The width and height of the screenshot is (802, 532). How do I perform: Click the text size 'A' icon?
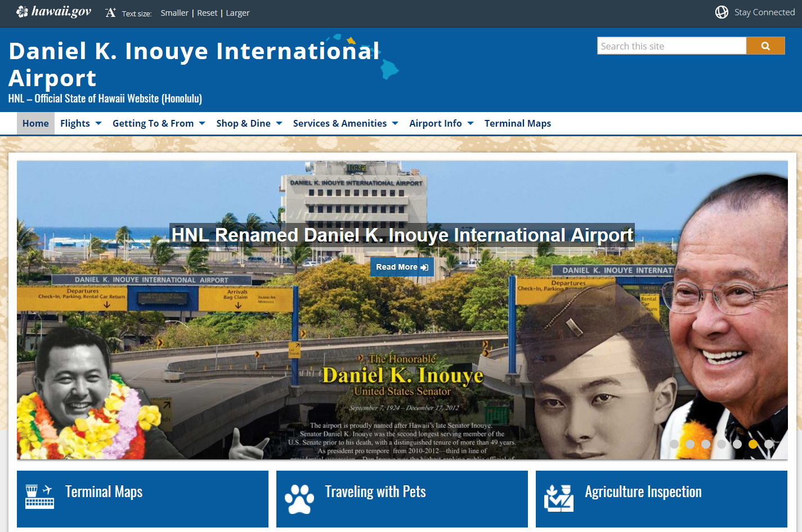pyautogui.click(x=110, y=12)
